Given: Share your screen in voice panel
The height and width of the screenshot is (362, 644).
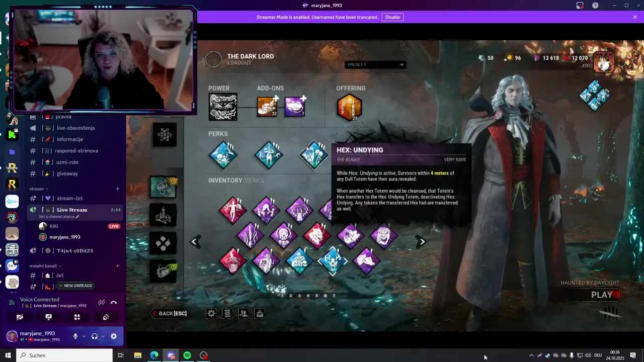Looking at the screenshot, I should [48, 317].
